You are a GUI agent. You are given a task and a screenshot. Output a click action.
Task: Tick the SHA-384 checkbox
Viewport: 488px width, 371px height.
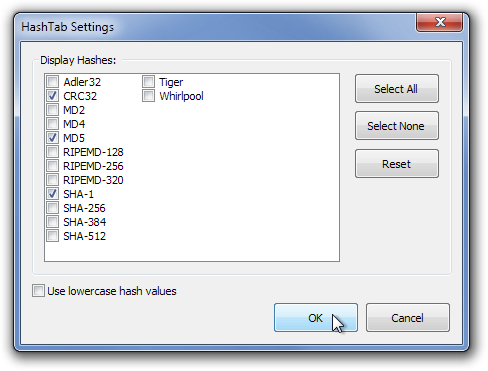click(52, 222)
